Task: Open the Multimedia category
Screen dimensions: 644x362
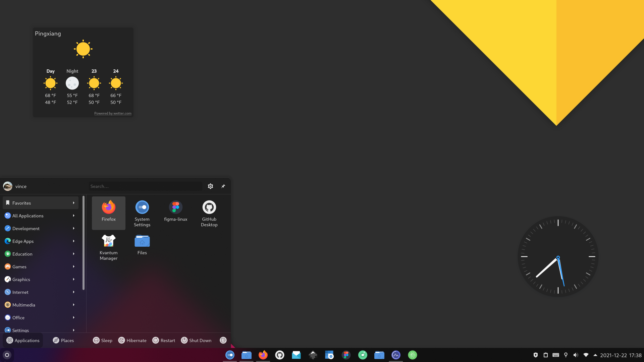Action: coord(41,305)
